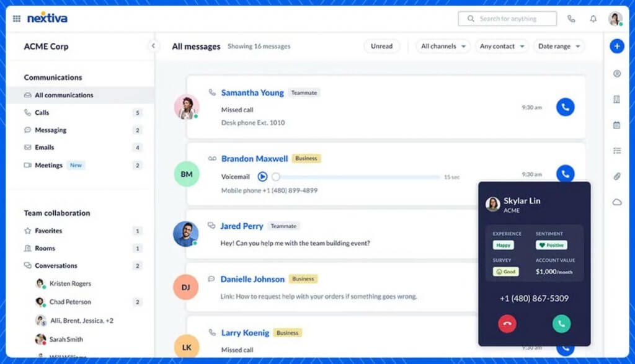Click the apps grid icon next to Nextiva logo
This screenshot has height=364, width=635.
(16, 18)
